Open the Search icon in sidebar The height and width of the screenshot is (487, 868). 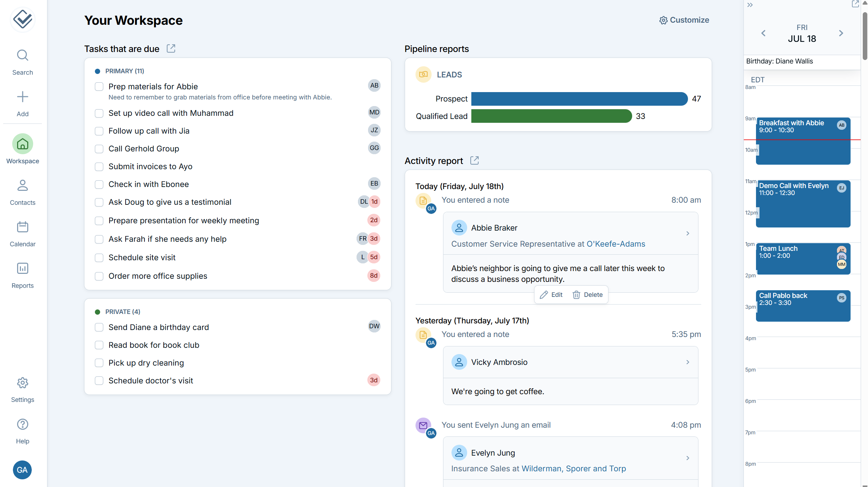(22, 55)
